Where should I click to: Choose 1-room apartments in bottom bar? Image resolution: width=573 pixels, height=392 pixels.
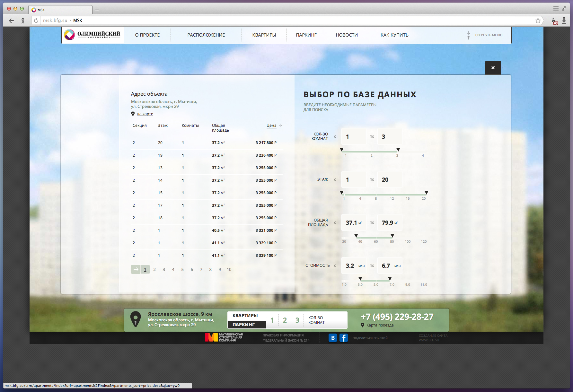tap(272, 320)
